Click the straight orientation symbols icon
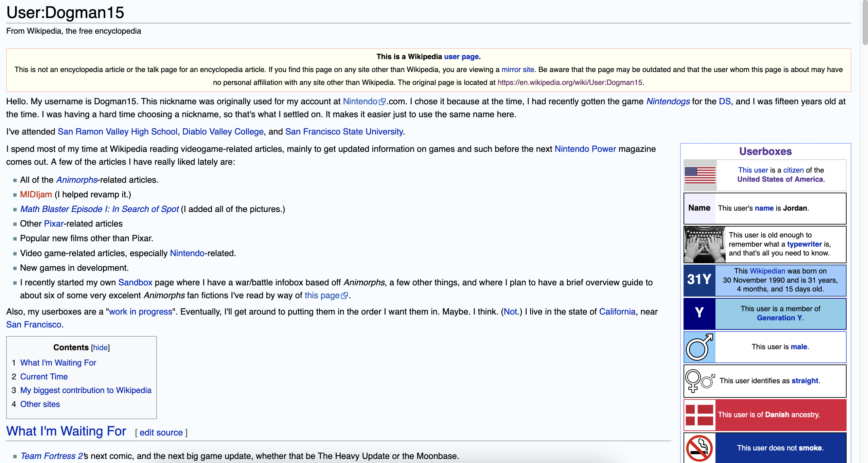Screen dimensions: 868x463 tap(700, 381)
